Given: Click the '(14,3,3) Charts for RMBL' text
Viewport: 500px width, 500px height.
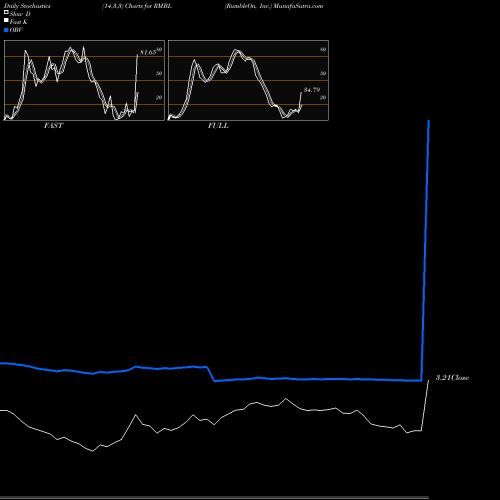Looking at the screenshot, I should (137, 6).
